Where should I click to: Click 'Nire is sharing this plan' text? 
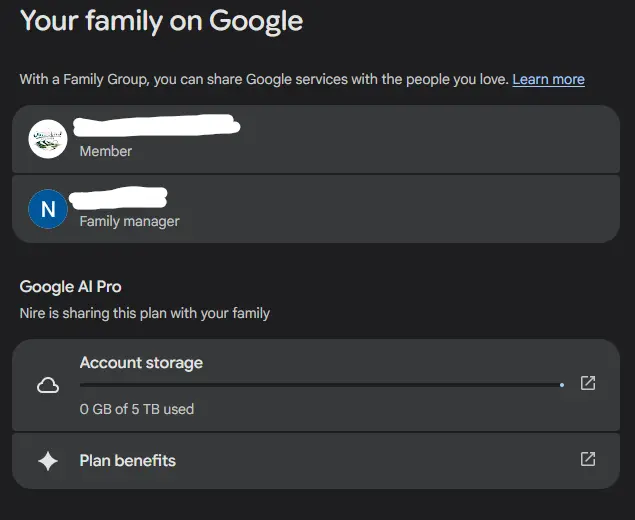(145, 313)
